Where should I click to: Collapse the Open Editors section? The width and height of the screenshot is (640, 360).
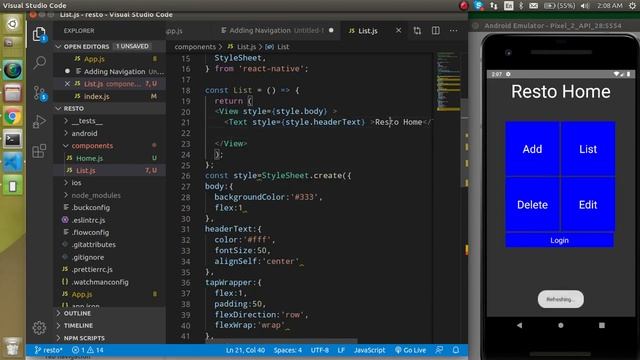(x=109, y=47)
